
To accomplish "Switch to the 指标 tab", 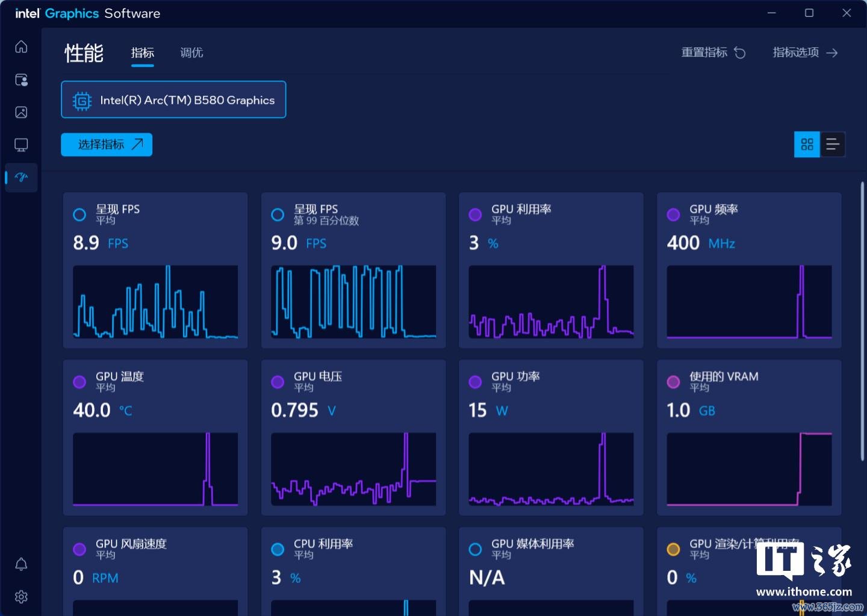I will coord(143,53).
